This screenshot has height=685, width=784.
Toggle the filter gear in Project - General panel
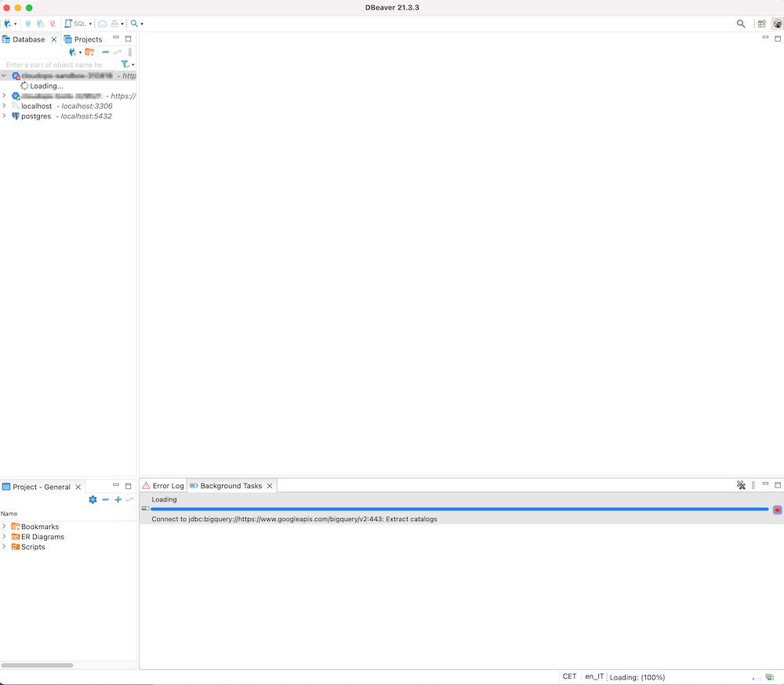(93, 499)
